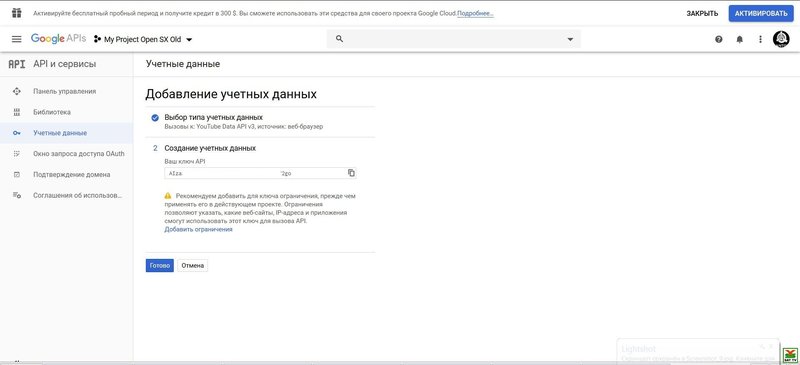Open project selector My Project Open SX Old
This screenshot has height=365, width=800.
point(143,39)
